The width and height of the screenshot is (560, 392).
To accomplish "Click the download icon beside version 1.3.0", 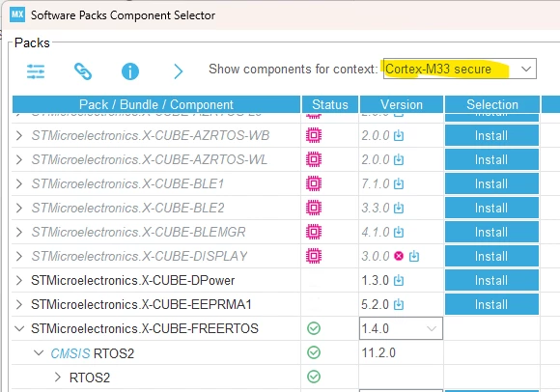I will pos(399,280).
